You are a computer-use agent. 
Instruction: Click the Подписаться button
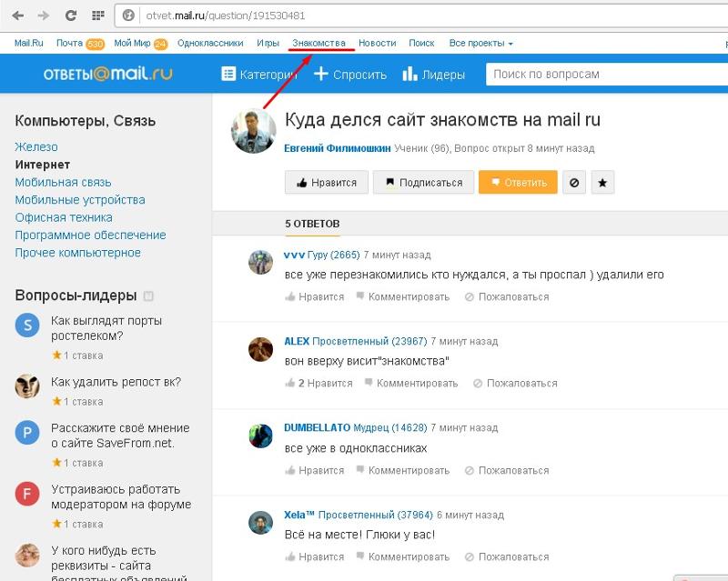click(x=423, y=183)
